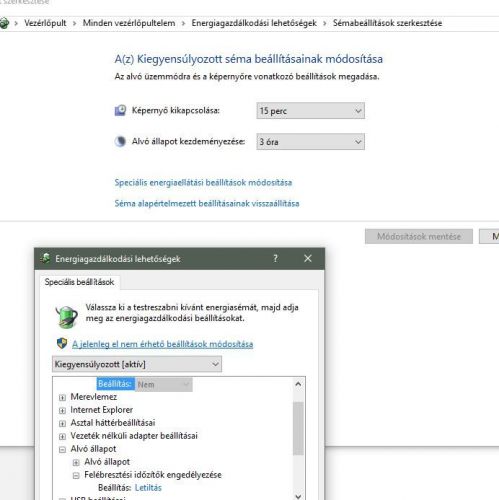Open chevron after Vezérlőpult breadcrumb
The image size is (499, 500).
pyautogui.click(x=74, y=23)
